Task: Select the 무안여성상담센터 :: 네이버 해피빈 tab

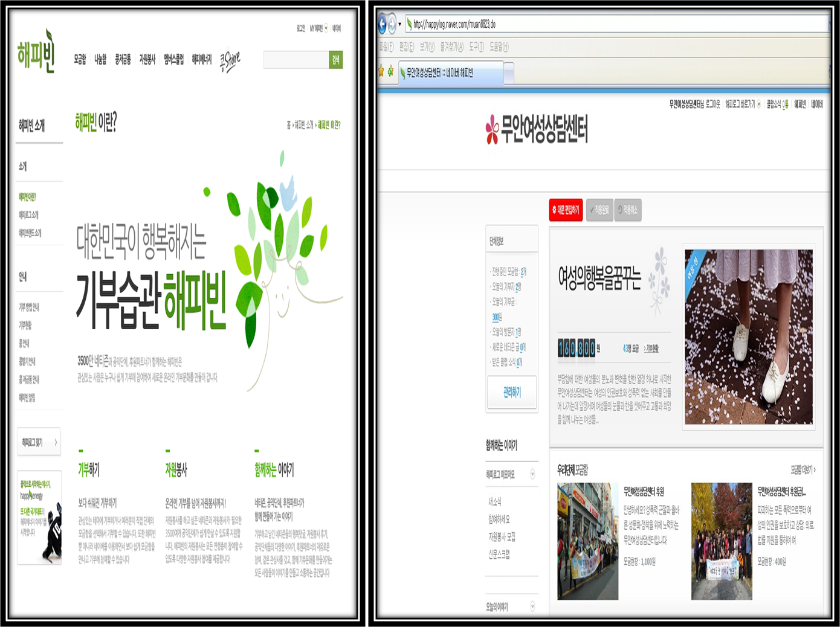Action: pyautogui.click(x=450, y=73)
